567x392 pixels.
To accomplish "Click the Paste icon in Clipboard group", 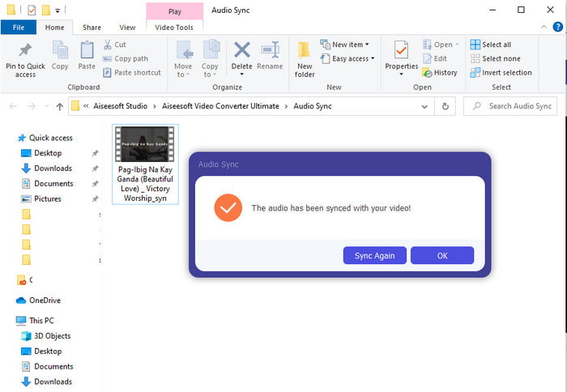I will click(87, 52).
